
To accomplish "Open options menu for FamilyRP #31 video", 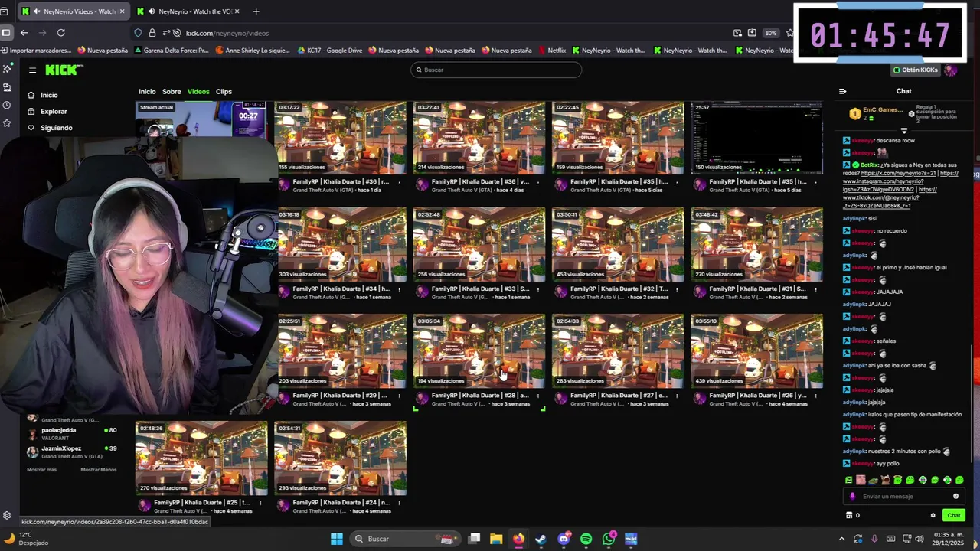I will pos(815,289).
